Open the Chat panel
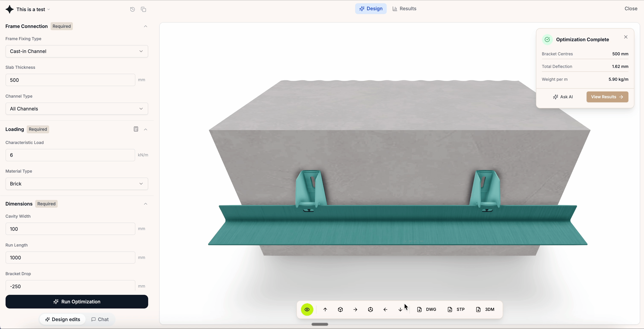644x329 pixels. [100, 319]
